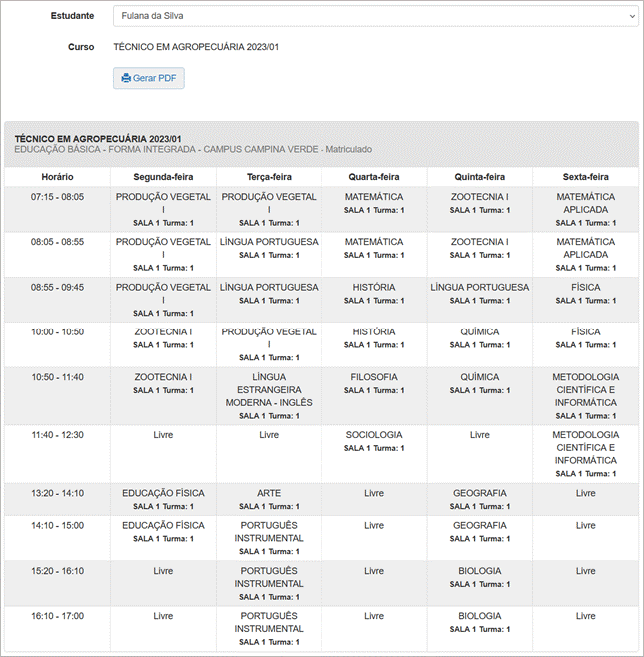Click the Terça-feira column header
Viewport: 644px width, 657px height.
pyautogui.click(x=269, y=177)
